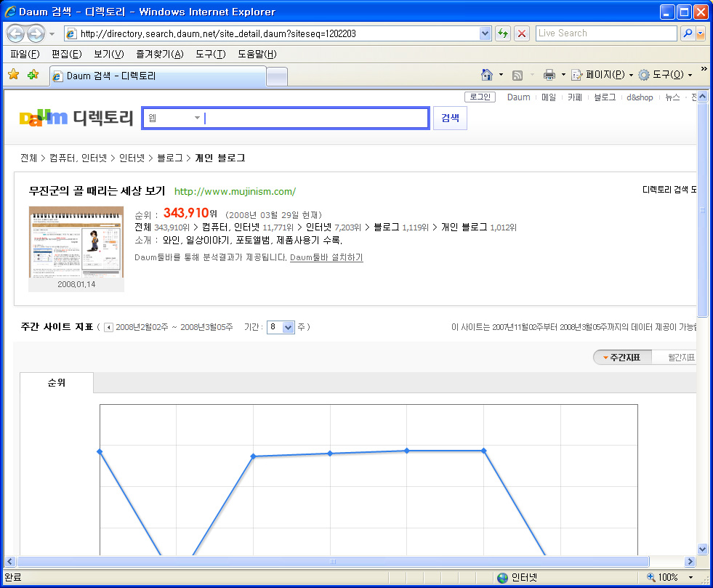Open the 도움말(H) menu
The height and width of the screenshot is (588, 713).
tap(257, 54)
